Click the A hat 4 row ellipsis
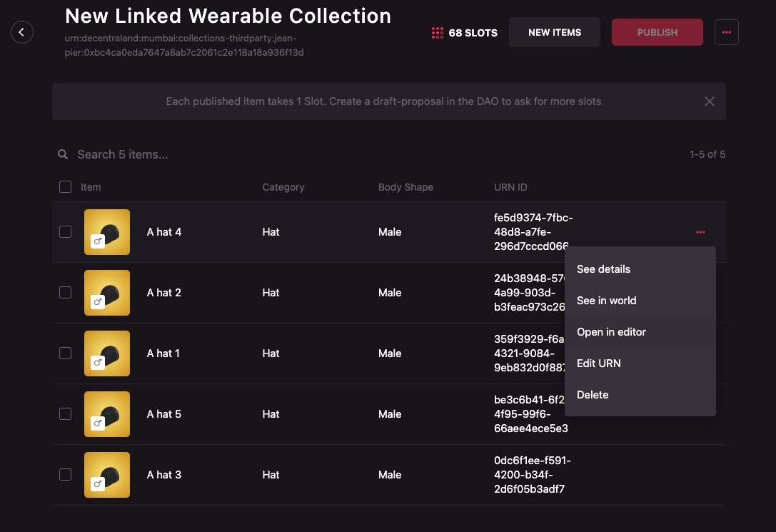The image size is (776, 532). click(700, 232)
